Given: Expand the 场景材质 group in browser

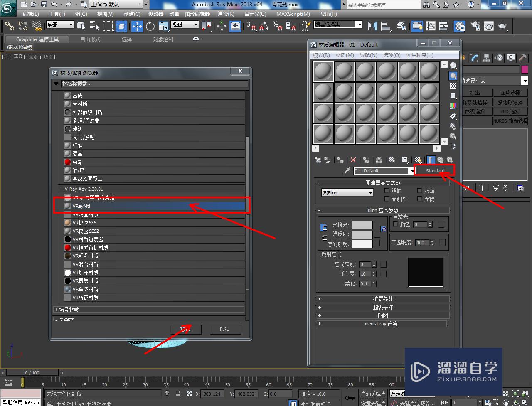Looking at the screenshot, I should pos(149,310).
